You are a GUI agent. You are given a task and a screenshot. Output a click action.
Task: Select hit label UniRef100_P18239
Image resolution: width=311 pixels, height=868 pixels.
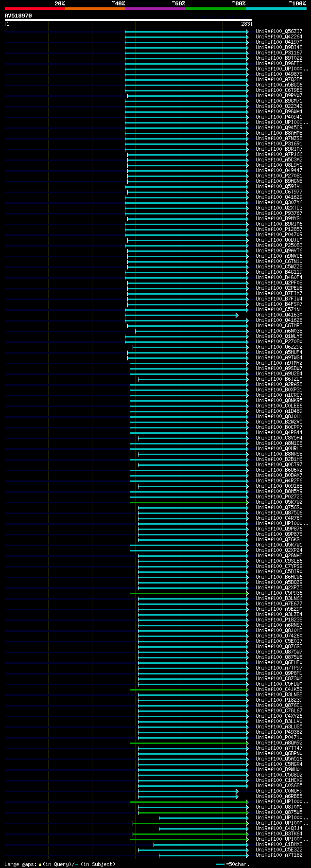coord(279,700)
